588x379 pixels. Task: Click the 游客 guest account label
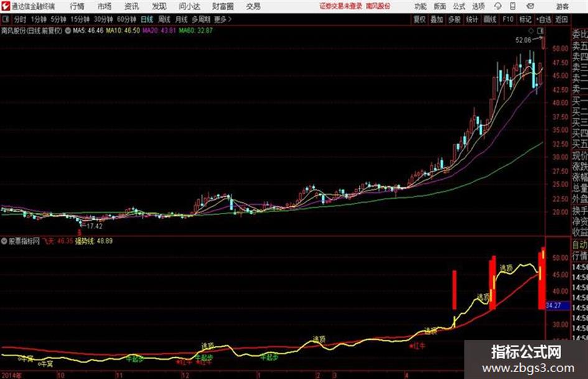point(562,6)
